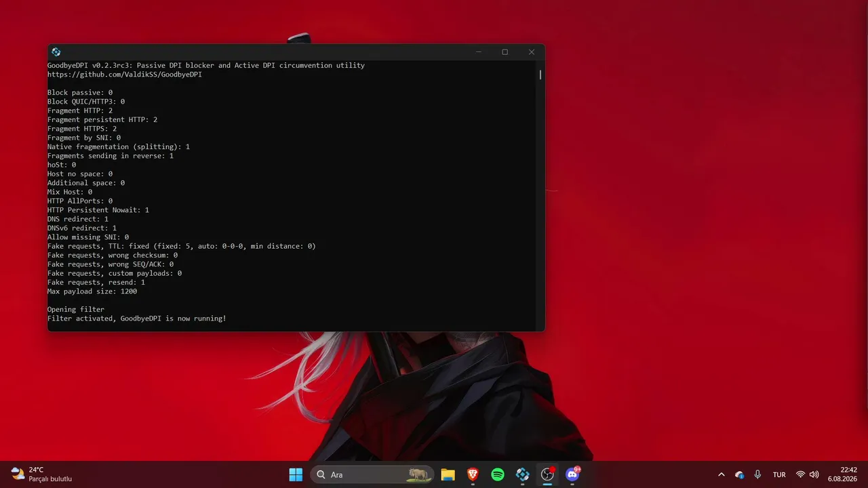Click the "Fragment HTTPS: 2" line
868x488 pixels.
coord(82,129)
